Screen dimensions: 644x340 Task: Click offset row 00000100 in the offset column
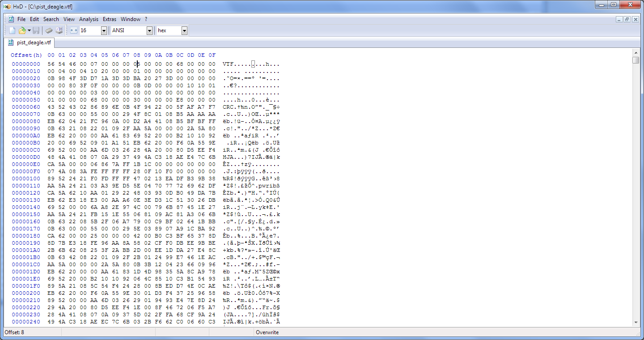click(26, 178)
